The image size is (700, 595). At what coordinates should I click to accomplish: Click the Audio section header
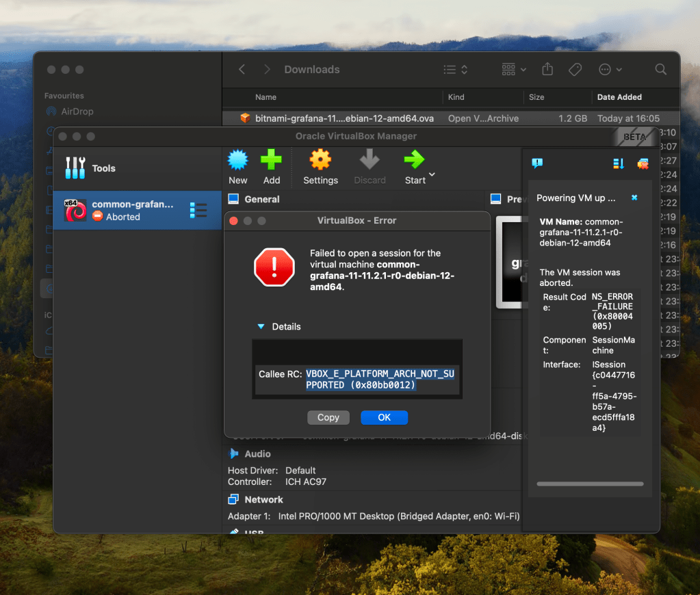[257, 454]
